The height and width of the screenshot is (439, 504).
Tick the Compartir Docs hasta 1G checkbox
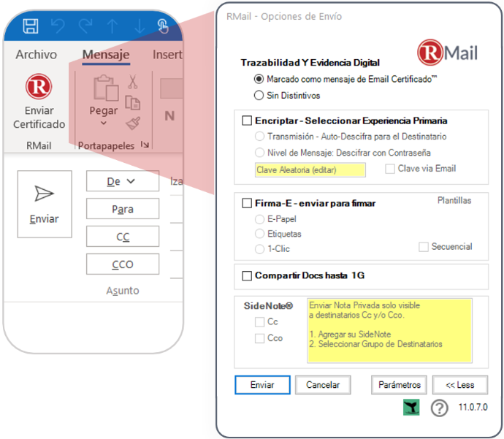[246, 275]
